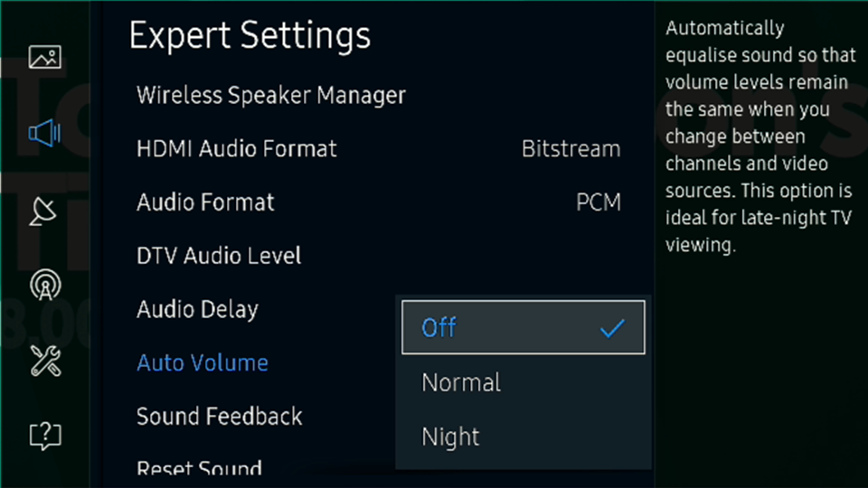Open the Picture settings icon
The width and height of the screenshot is (868, 488).
(45, 57)
